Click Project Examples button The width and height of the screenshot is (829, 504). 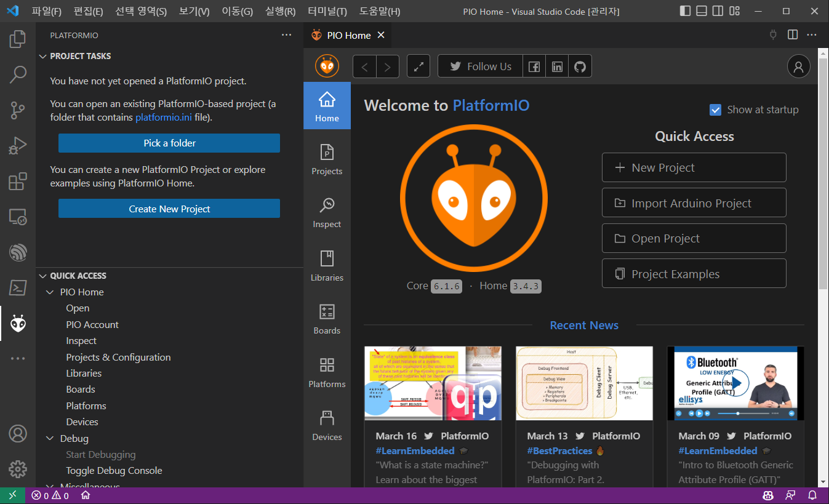click(x=694, y=274)
